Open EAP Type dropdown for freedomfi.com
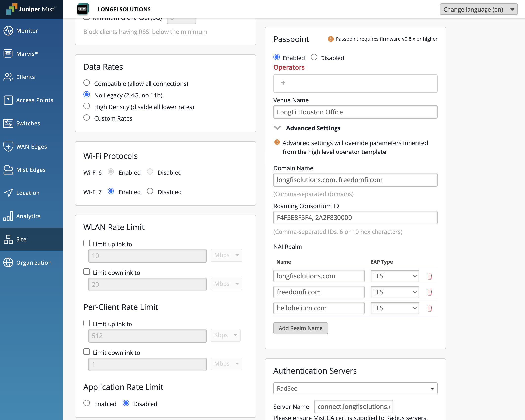 point(395,292)
